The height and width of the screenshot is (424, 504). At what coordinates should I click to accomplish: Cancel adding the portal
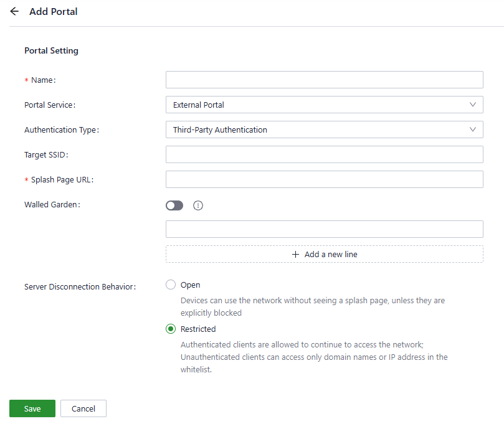(83, 408)
